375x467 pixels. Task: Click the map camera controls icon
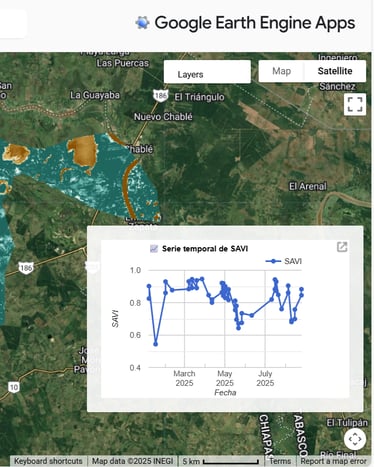tap(355, 439)
